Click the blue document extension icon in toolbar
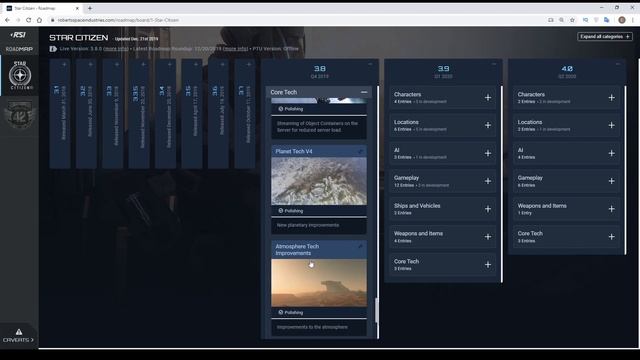This screenshot has height=360, width=640. point(607,20)
